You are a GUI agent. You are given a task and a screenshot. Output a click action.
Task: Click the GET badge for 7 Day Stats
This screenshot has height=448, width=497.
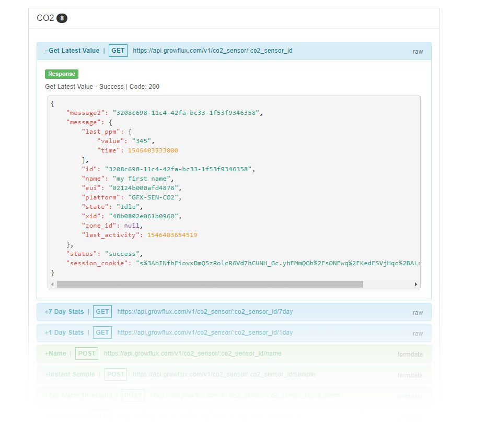click(102, 312)
